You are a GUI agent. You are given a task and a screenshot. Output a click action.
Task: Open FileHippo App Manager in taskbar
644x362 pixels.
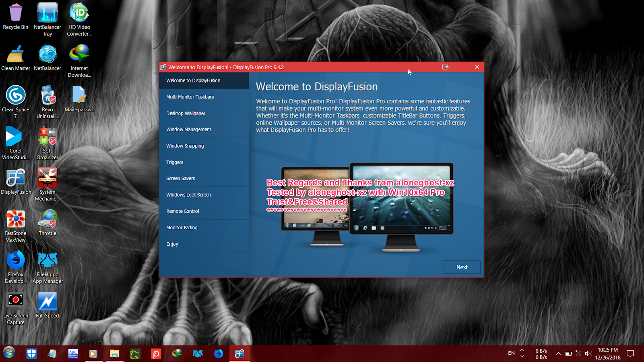click(x=198, y=354)
